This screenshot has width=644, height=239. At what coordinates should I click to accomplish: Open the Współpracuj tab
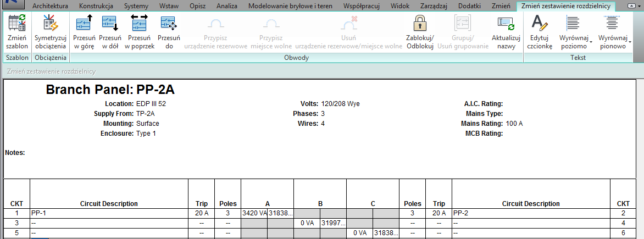(361, 6)
